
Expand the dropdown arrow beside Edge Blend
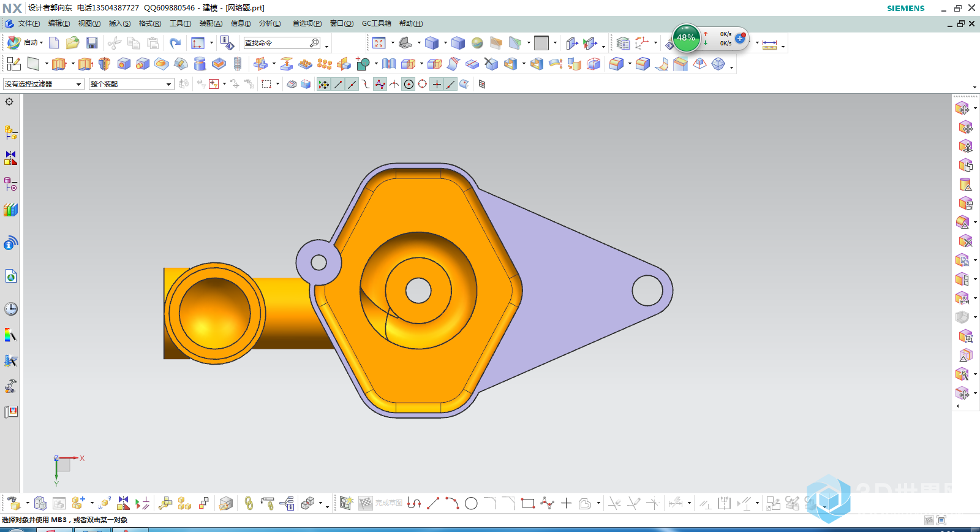pyautogui.click(x=630, y=64)
